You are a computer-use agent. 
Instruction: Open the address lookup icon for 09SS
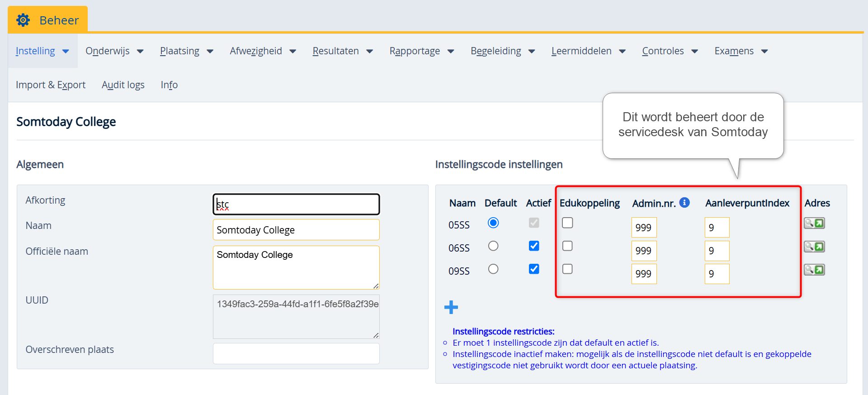(814, 270)
